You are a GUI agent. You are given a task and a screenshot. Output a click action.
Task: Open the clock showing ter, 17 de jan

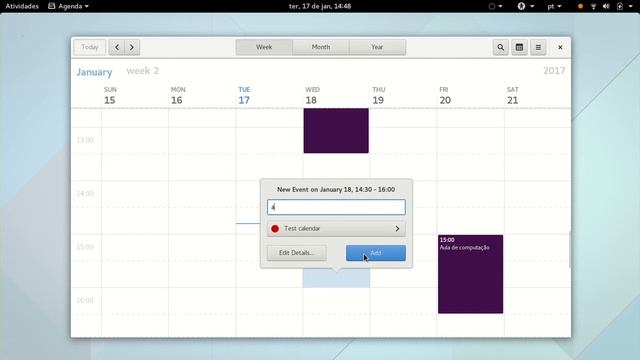coord(320,6)
